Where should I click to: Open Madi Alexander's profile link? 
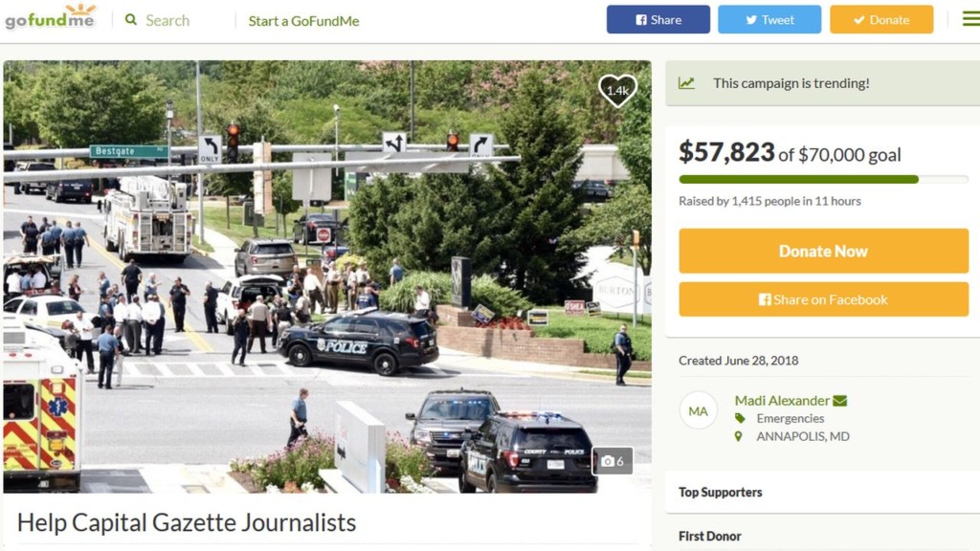coord(782,401)
